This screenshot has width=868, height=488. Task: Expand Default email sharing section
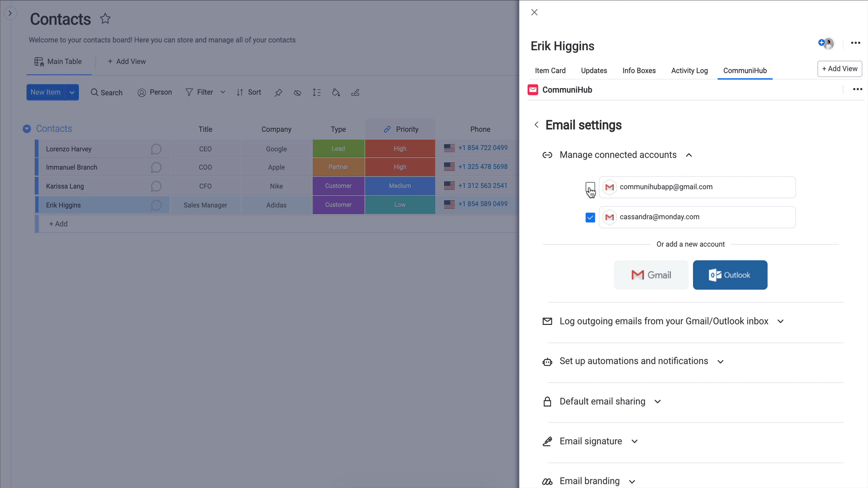[x=657, y=401]
